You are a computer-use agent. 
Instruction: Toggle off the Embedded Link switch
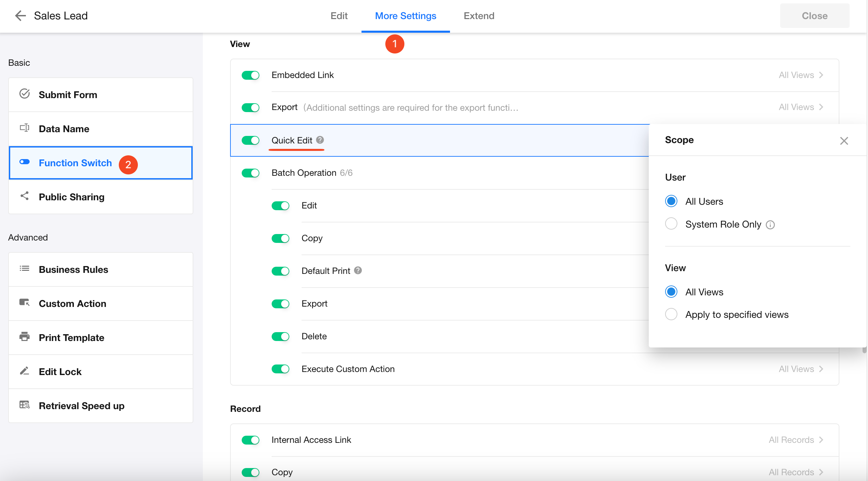[251, 75]
